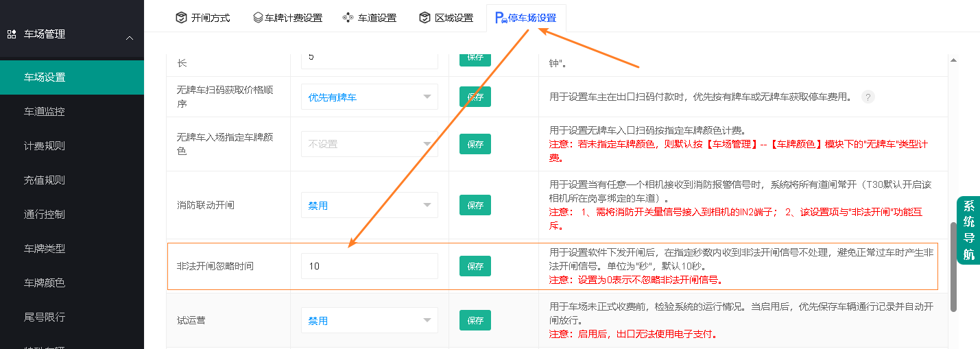980x349 pixels.
Task: Open 车场设置 in the sidebar
Action: (72, 77)
